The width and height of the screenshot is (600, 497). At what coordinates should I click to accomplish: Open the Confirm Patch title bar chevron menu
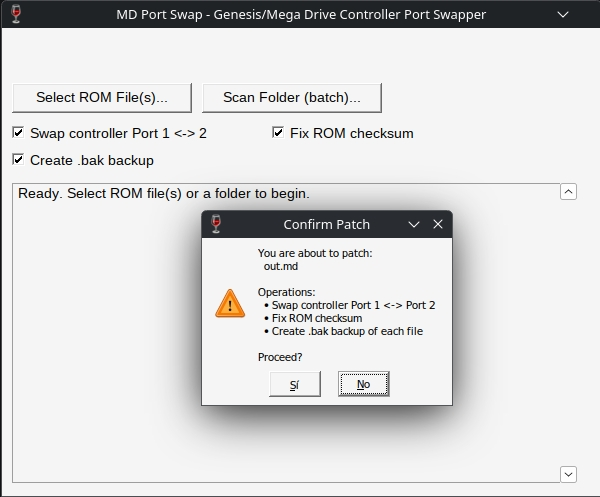pos(414,224)
